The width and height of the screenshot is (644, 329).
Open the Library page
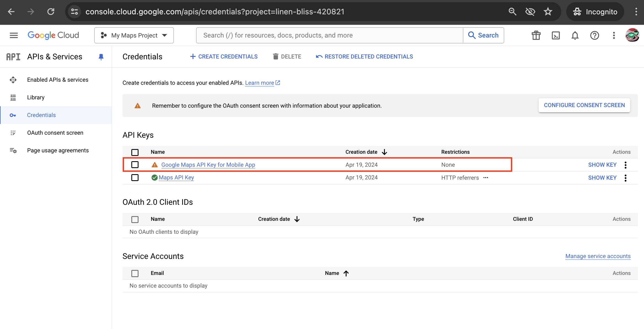coord(36,97)
